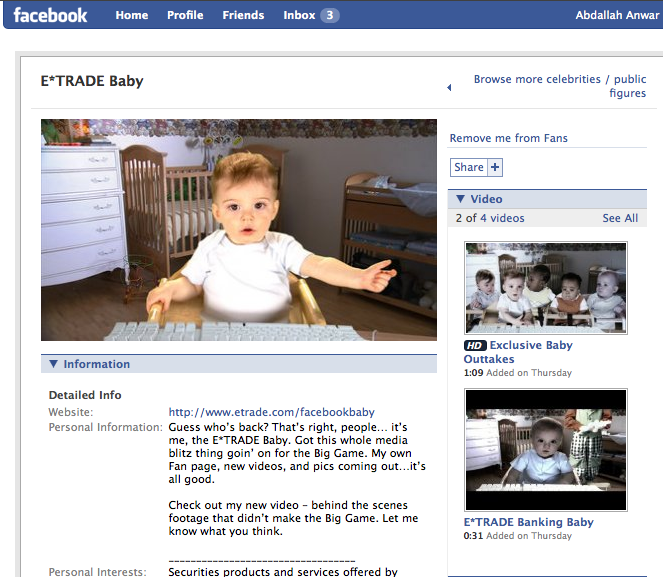Screen dimensions: 663x577
Task: Open the Inbox menu item
Action: [x=299, y=15]
